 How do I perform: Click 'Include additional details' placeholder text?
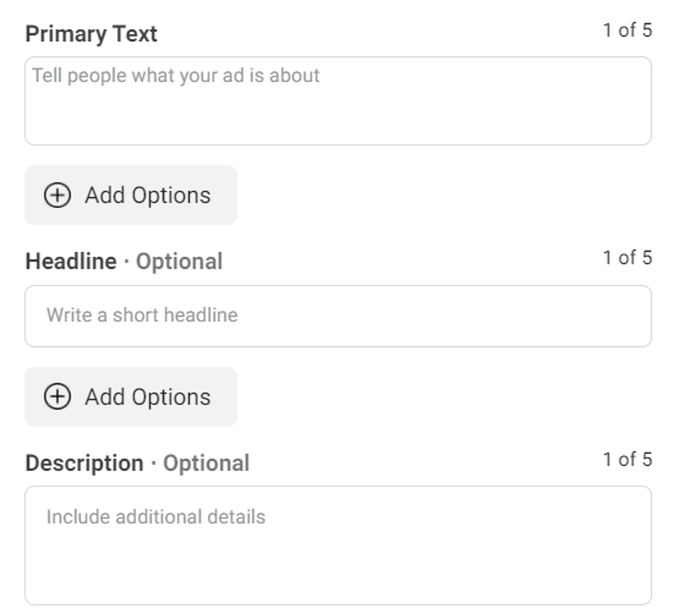[156, 517]
